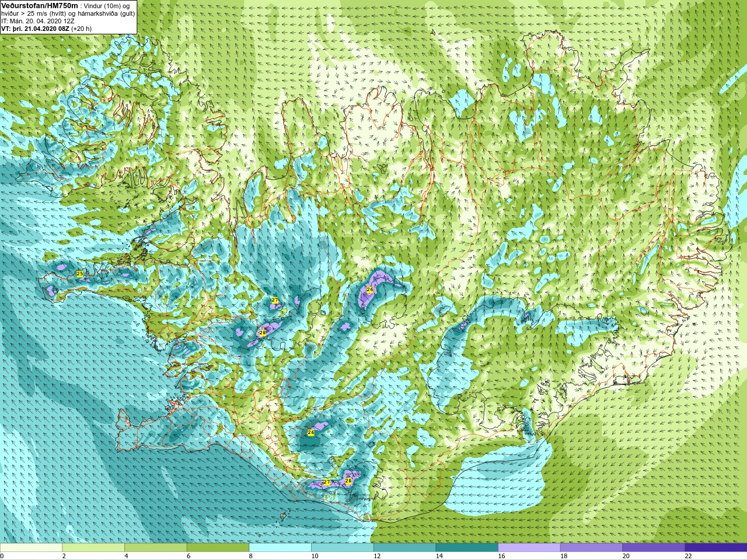747x560 pixels.
Task: Click the legend scale value '0'
Action: coord(2,556)
